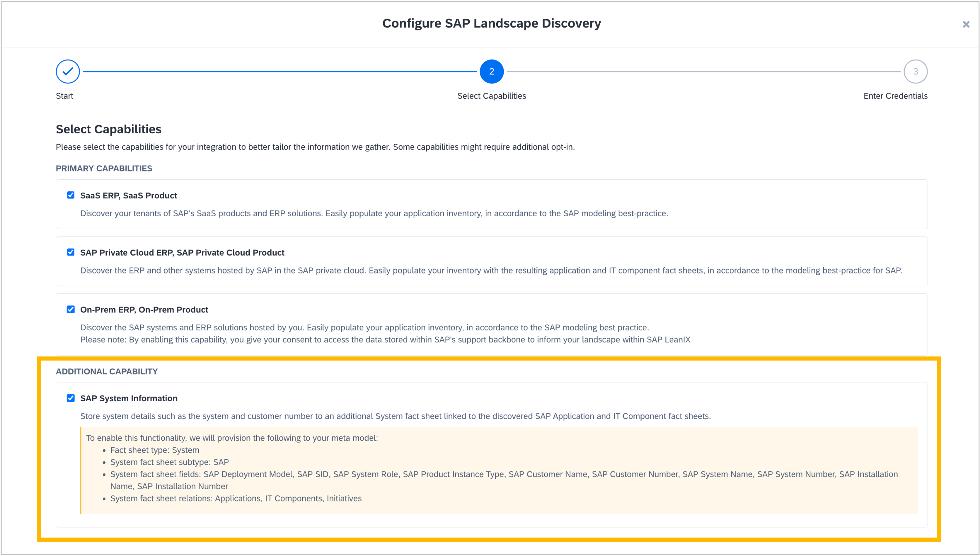The height and width of the screenshot is (556, 980).
Task: Toggle SAP Private Cloud ERP checkbox
Action: click(71, 252)
